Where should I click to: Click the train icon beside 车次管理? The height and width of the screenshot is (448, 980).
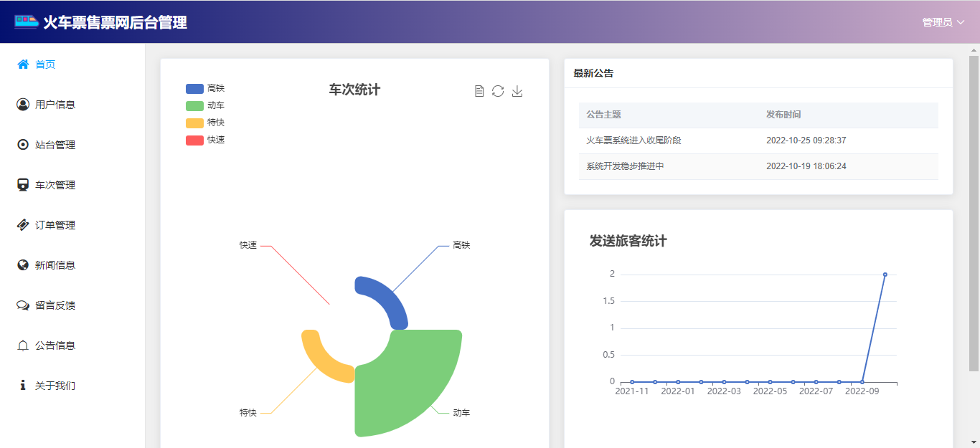click(x=23, y=185)
